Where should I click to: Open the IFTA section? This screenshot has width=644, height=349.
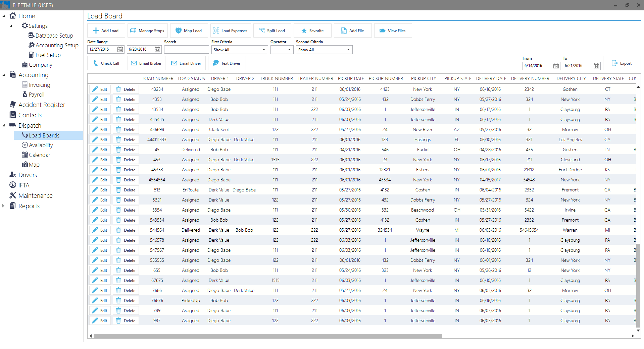pyautogui.click(x=19, y=185)
